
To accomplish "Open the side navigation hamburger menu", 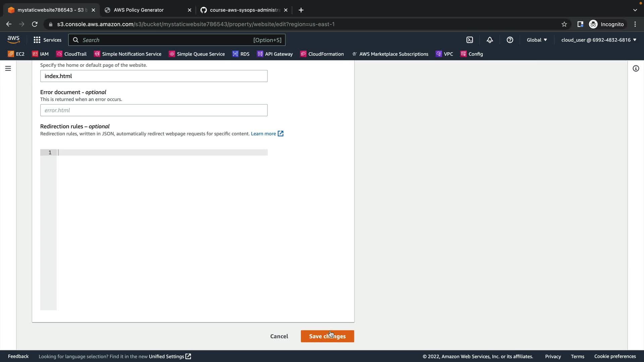I will 8,68.
